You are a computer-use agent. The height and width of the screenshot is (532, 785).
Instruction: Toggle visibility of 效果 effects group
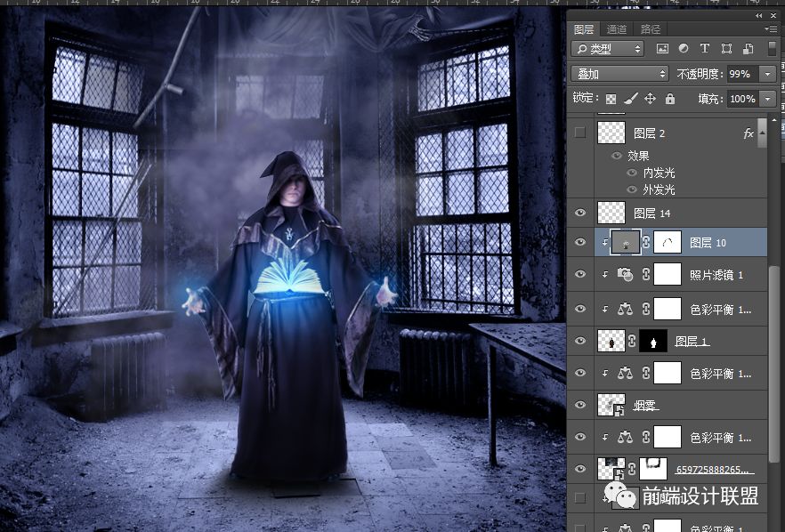click(617, 156)
